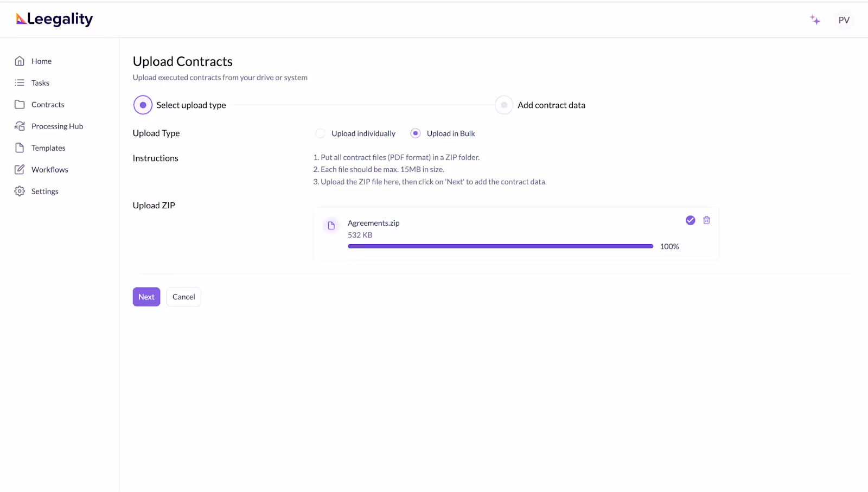Screen dimensions: 868x492
Task: Click the Leegality logo
Action: 53,18
